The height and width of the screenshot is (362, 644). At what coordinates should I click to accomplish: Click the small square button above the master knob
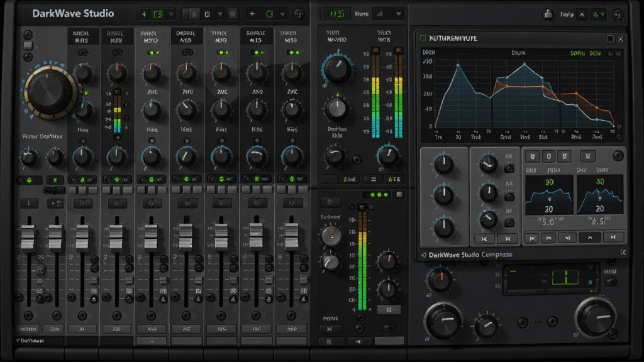point(28,45)
